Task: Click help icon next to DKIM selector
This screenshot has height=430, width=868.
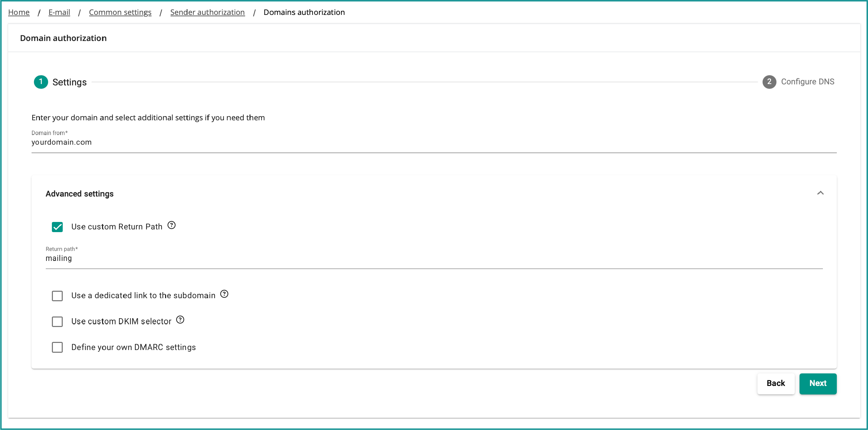Action: point(180,320)
